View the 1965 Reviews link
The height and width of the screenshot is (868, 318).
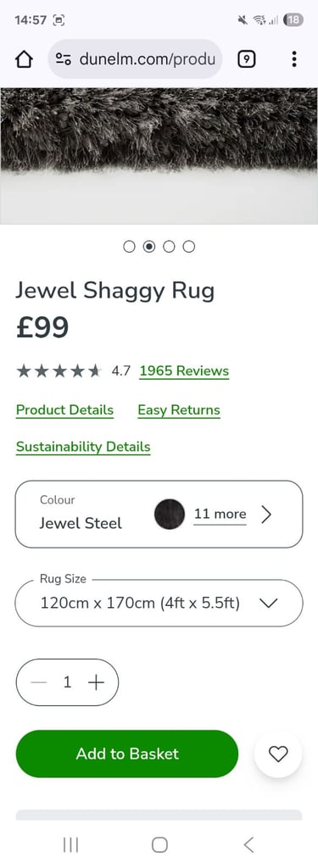tap(184, 371)
